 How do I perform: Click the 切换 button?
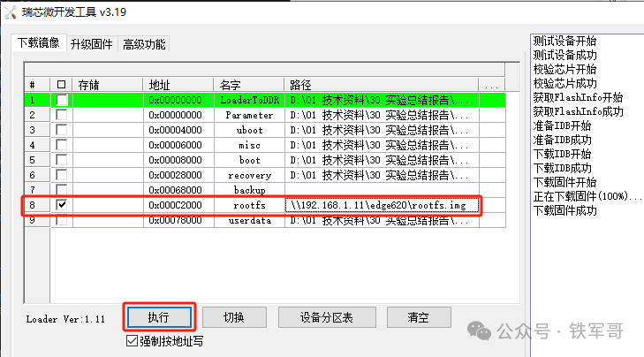pyautogui.click(x=234, y=317)
